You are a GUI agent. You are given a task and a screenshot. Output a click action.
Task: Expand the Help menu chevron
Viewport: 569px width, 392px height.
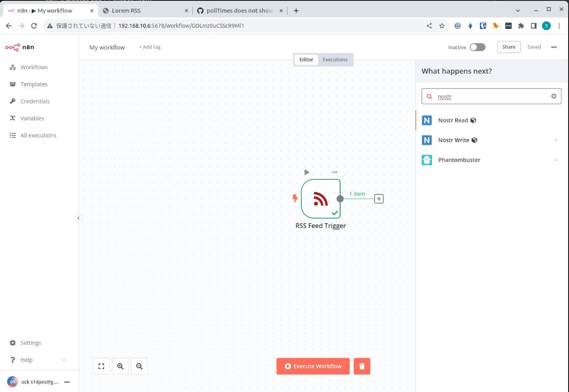pos(63,360)
